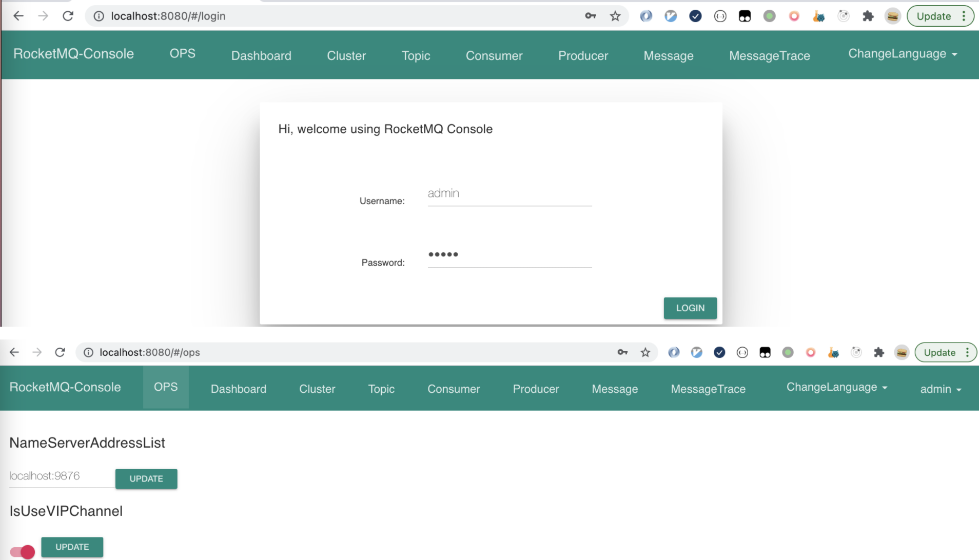The height and width of the screenshot is (560, 979).
Task: Open Message on ops page navbar
Action: tap(615, 389)
